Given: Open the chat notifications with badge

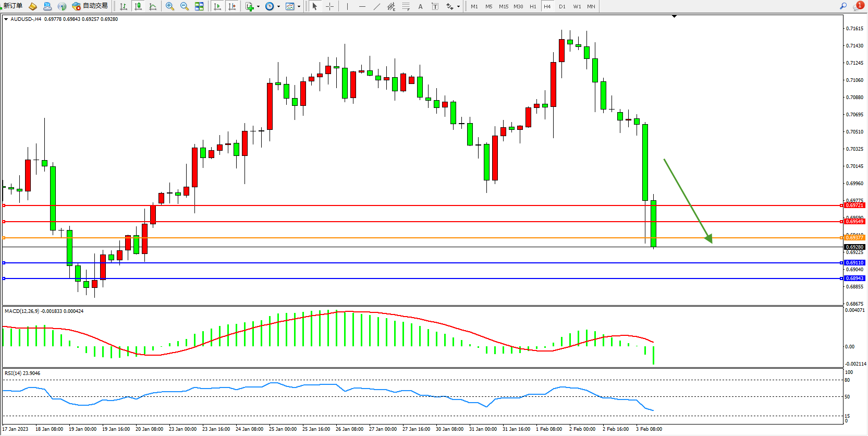Looking at the screenshot, I should (x=858, y=6).
